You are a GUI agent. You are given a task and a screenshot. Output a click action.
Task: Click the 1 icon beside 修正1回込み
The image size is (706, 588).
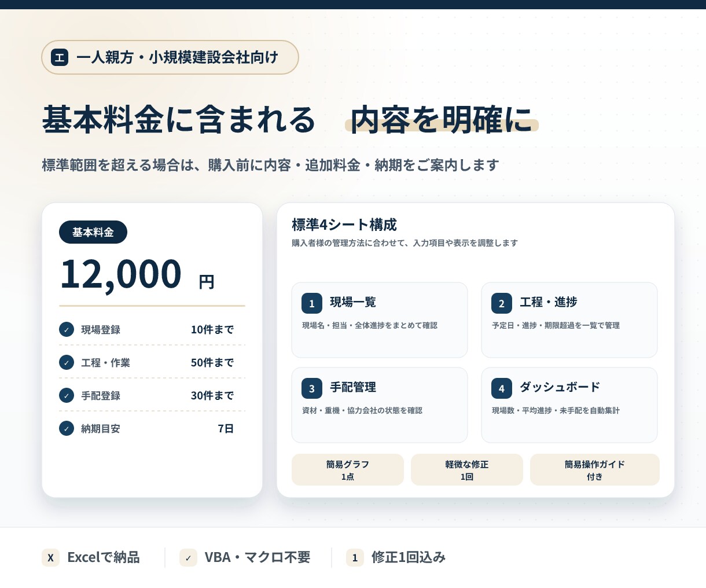355,557
